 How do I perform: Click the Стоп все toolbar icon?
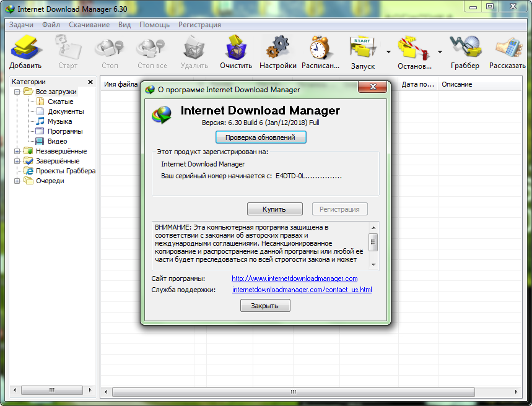[x=152, y=48]
